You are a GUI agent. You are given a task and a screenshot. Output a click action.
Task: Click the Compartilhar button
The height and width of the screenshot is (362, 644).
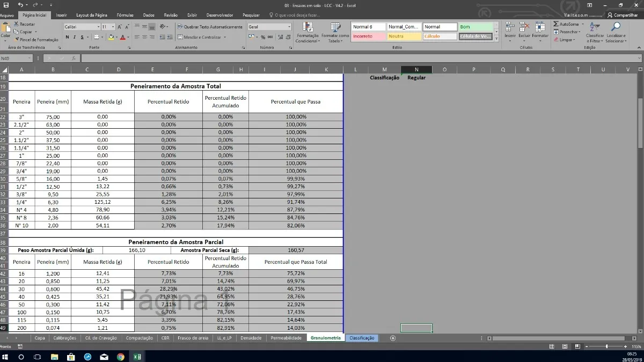click(623, 16)
